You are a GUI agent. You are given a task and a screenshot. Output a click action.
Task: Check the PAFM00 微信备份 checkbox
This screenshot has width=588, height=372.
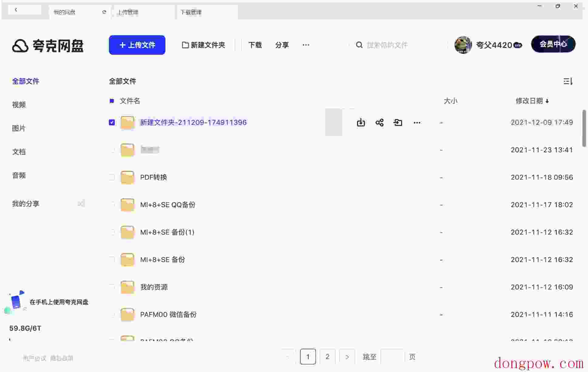tap(112, 315)
